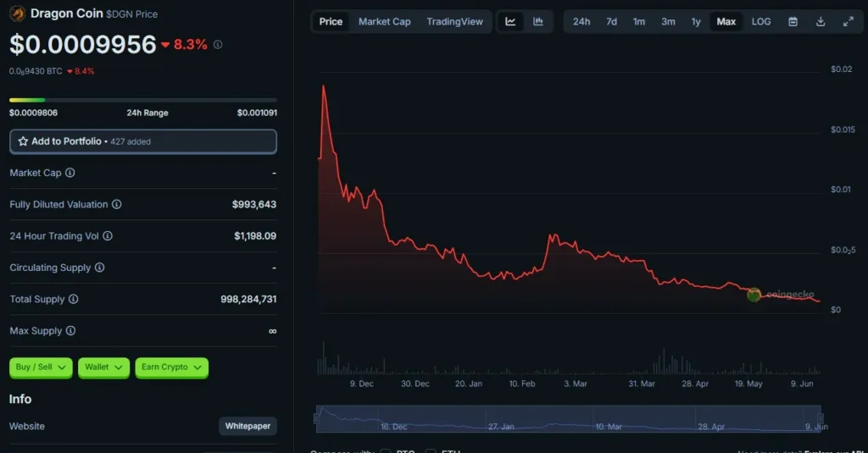This screenshot has width=868, height=453.
Task: Click the $1,198.09 trading volume value
Action: click(x=255, y=235)
